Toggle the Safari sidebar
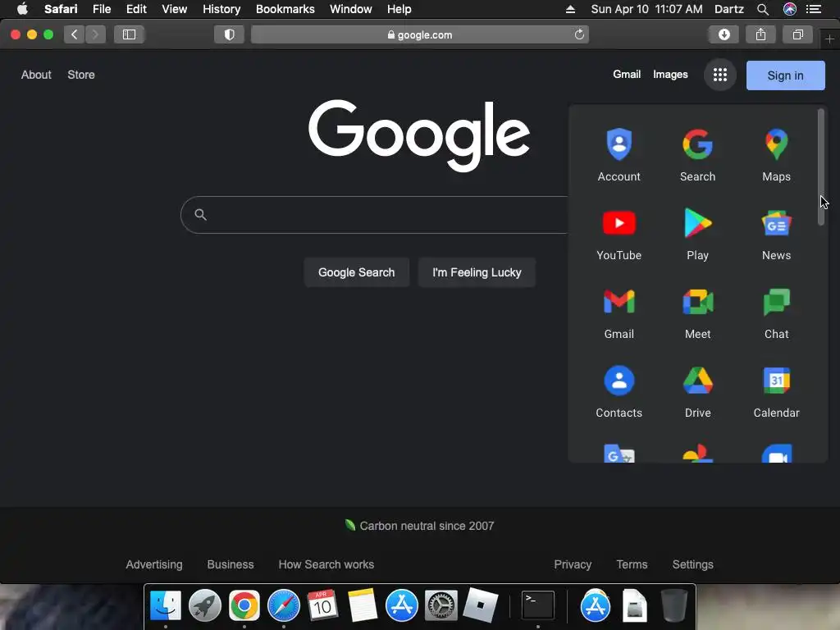840x630 pixels. [129, 34]
